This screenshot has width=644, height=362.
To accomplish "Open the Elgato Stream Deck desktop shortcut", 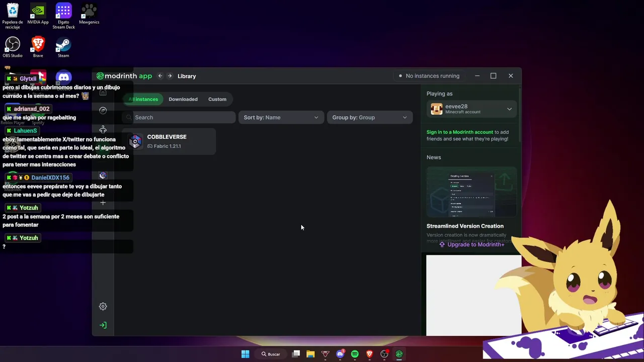I will coord(63,15).
